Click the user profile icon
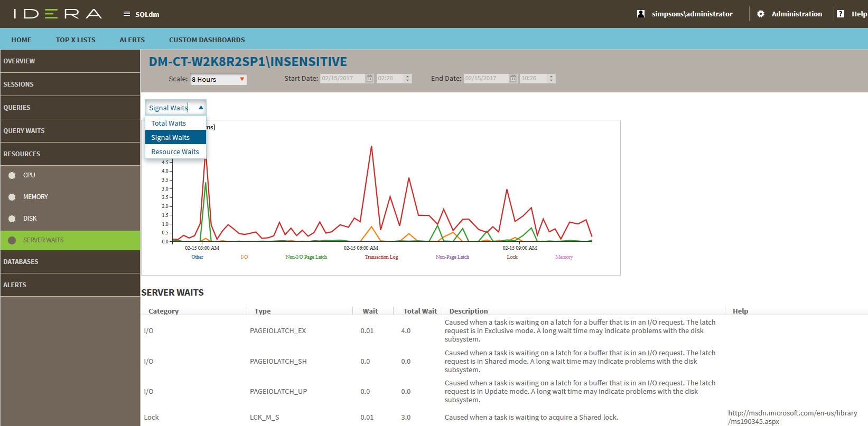The image size is (868, 426). [641, 14]
